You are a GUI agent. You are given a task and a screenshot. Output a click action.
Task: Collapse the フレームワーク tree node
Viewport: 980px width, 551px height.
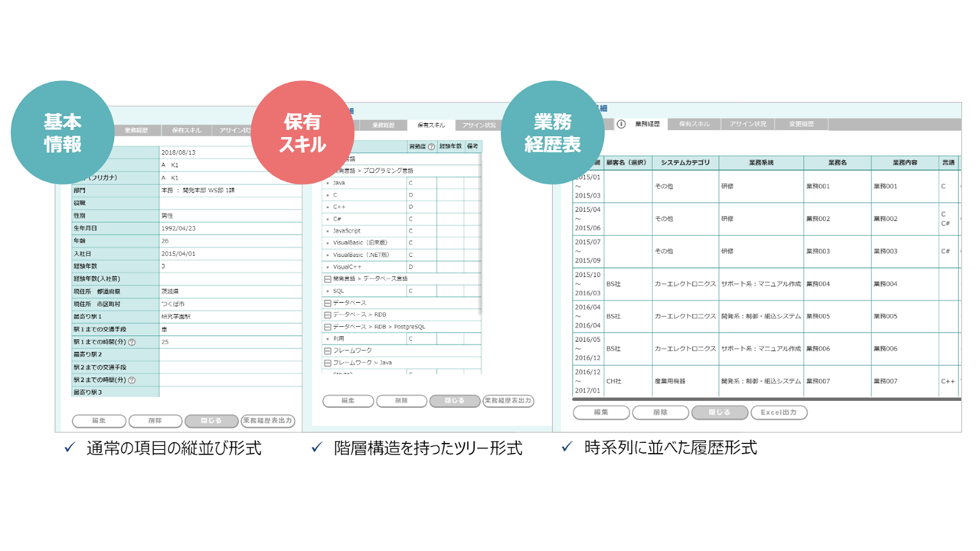tap(328, 350)
